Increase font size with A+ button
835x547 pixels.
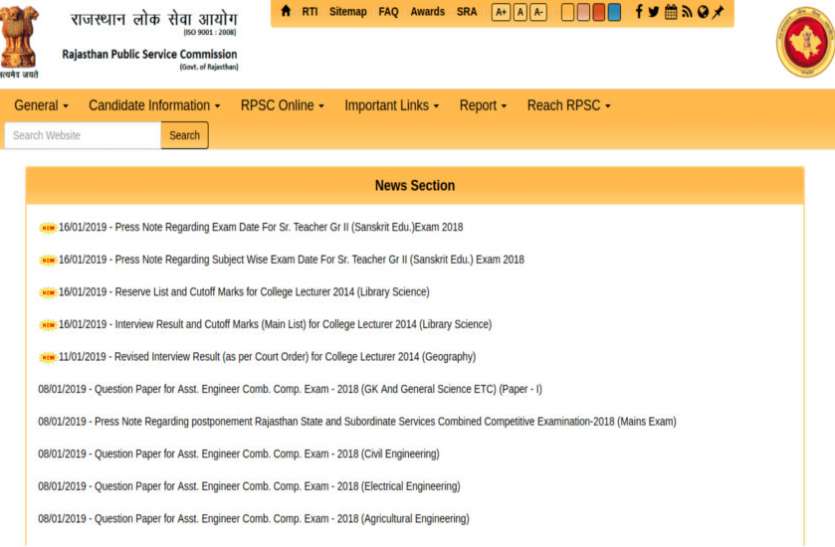[501, 12]
